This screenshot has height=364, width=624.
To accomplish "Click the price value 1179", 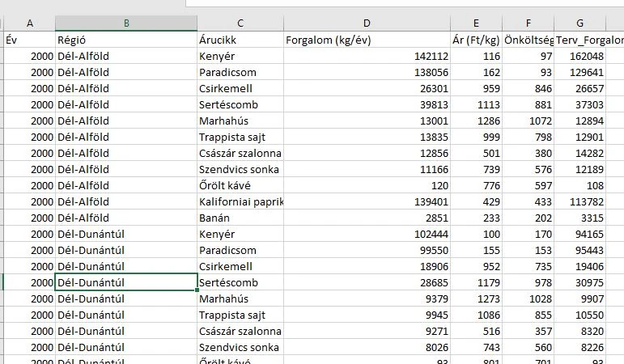I will [x=477, y=282].
